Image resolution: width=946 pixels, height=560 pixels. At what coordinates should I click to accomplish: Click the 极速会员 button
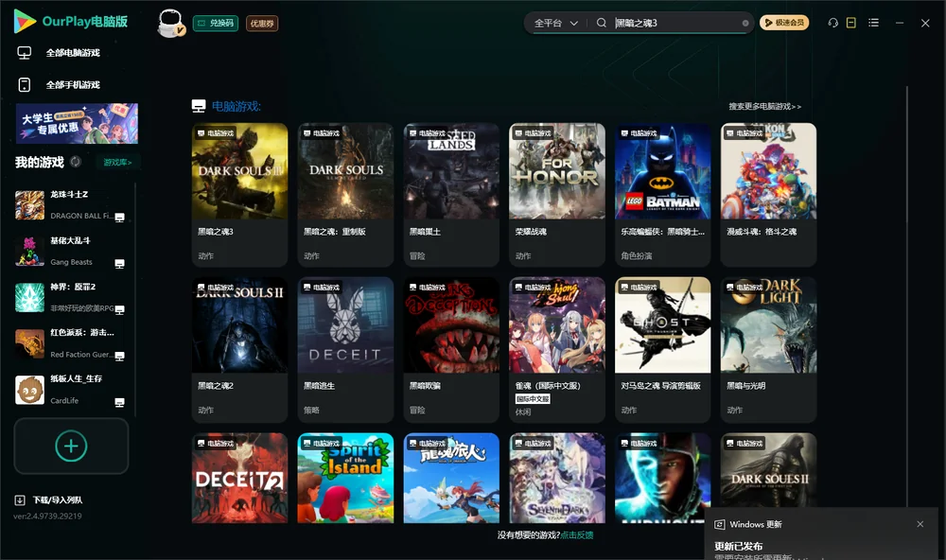[x=784, y=23]
